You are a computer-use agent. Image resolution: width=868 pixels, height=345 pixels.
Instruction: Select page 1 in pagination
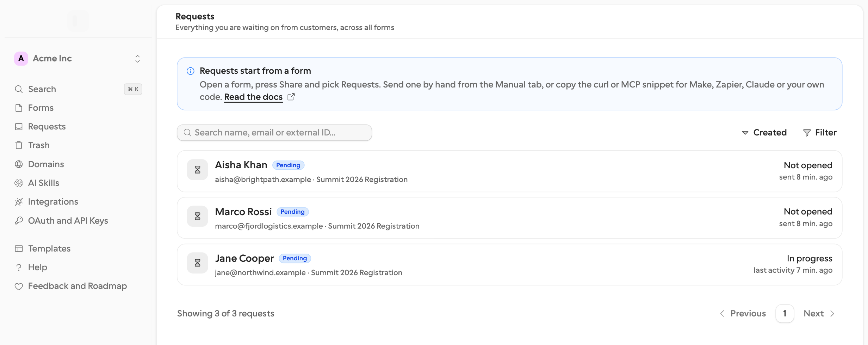click(785, 314)
